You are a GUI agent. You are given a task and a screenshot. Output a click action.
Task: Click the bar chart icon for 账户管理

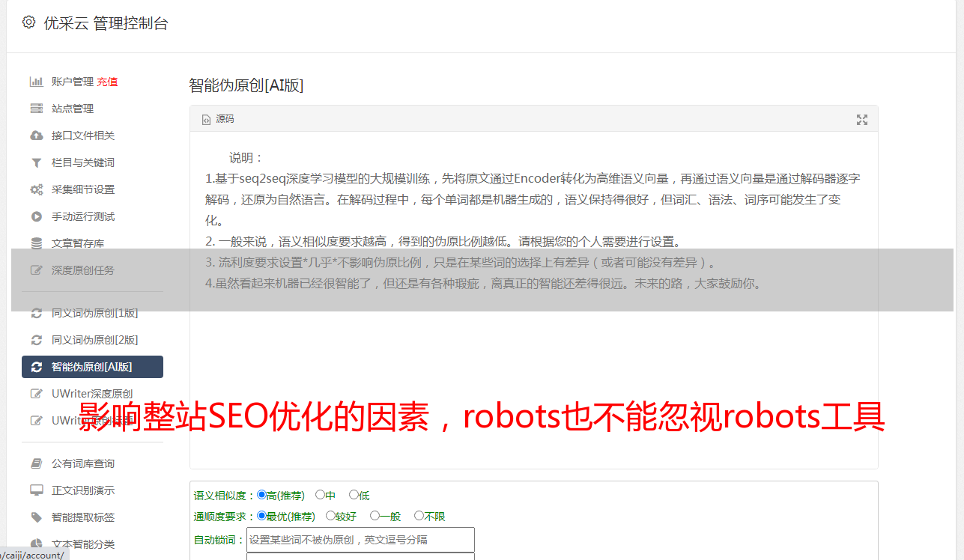(x=36, y=82)
